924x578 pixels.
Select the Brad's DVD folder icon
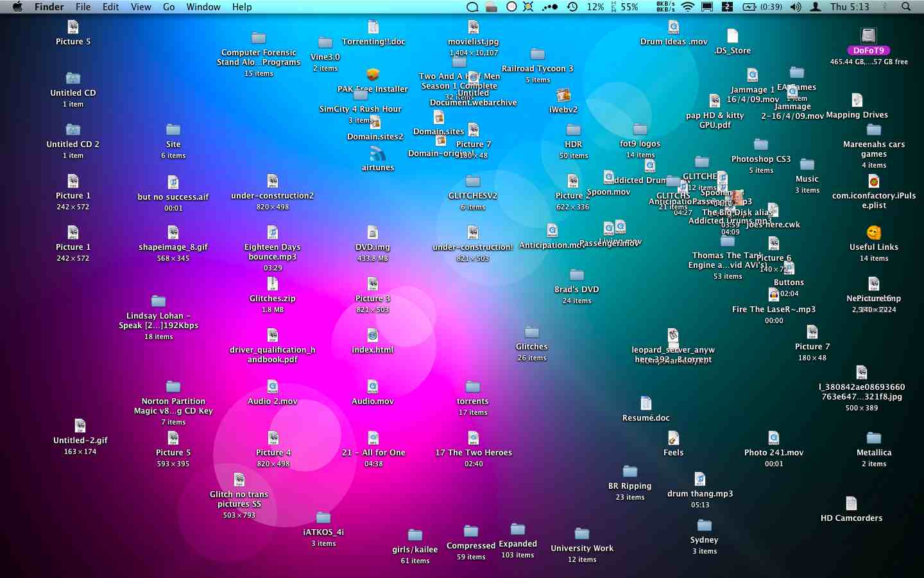(577, 275)
